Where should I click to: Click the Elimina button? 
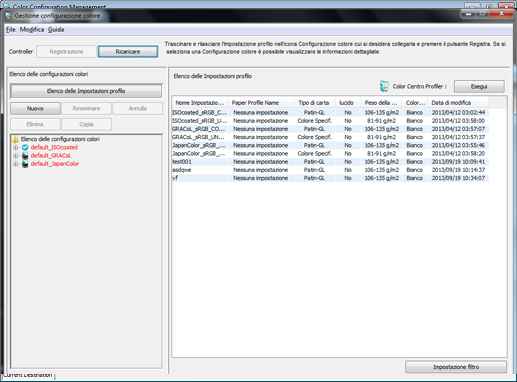[x=35, y=124]
